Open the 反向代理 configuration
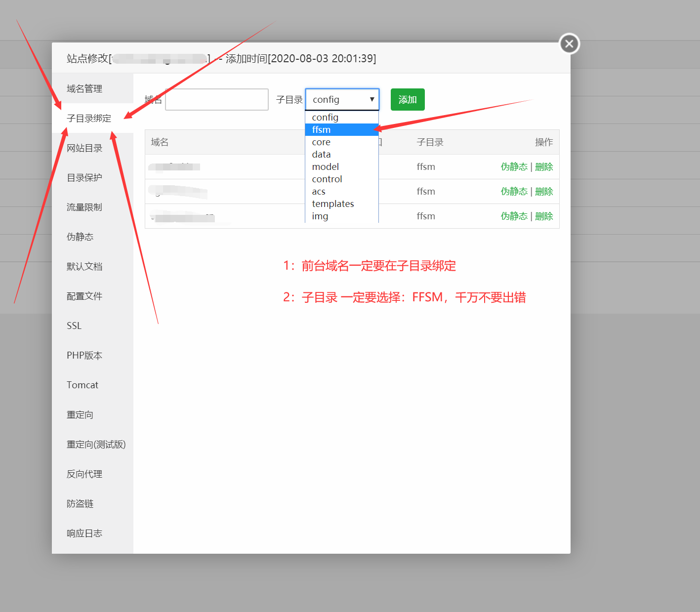The width and height of the screenshot is (700, 612). (83, 474)
